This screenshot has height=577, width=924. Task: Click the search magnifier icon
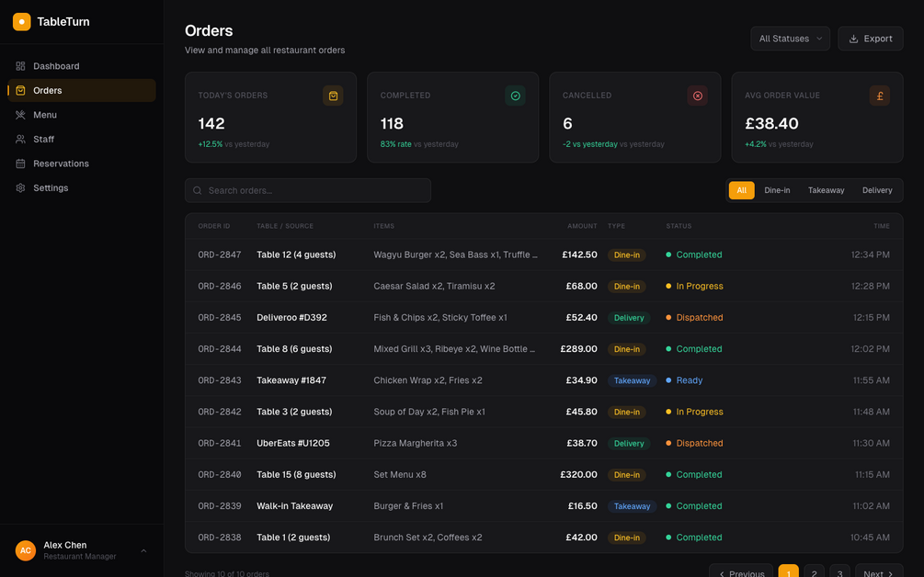click(x=198, y=191)
